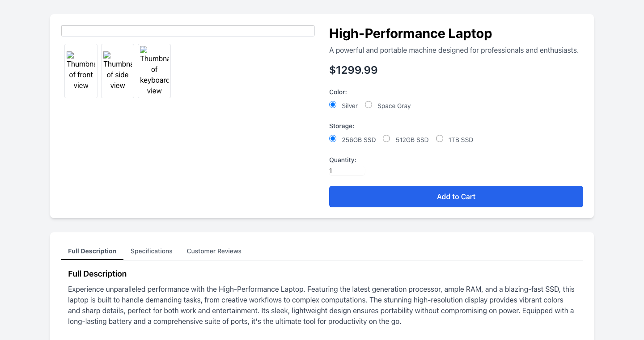This screenshot has height=340, width=644.
Task: Select the Space Gray color option
Action: (369, 104)
